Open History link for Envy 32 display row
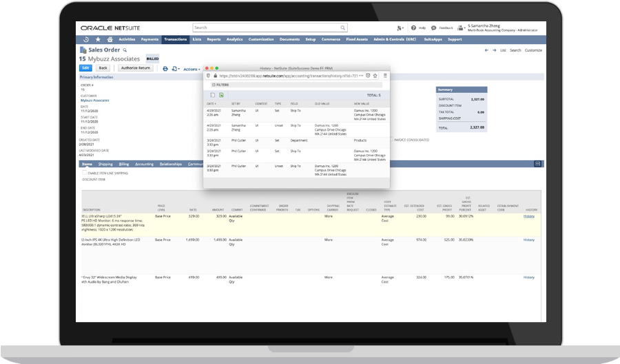This screenshot has height=364, width=620. [x=528, y=277]
